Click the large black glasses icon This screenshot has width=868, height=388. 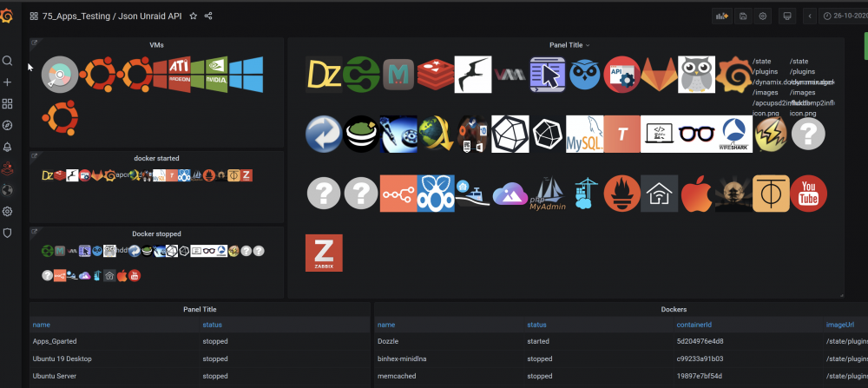pyautogui.click(x=696, y=134)
